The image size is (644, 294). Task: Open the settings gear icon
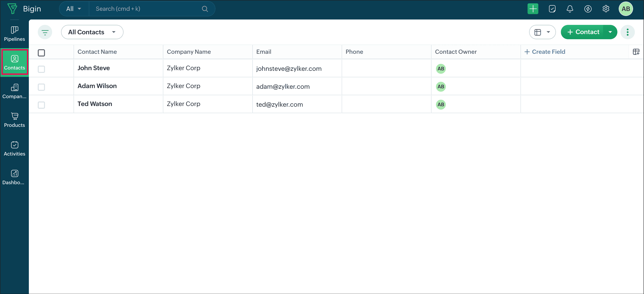[606, 9]
